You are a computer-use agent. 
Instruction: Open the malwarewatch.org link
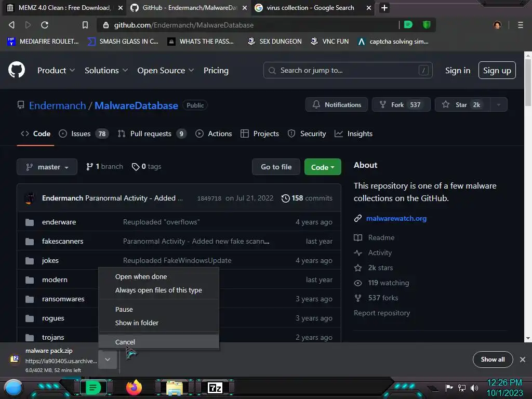(x=396, y=219)
